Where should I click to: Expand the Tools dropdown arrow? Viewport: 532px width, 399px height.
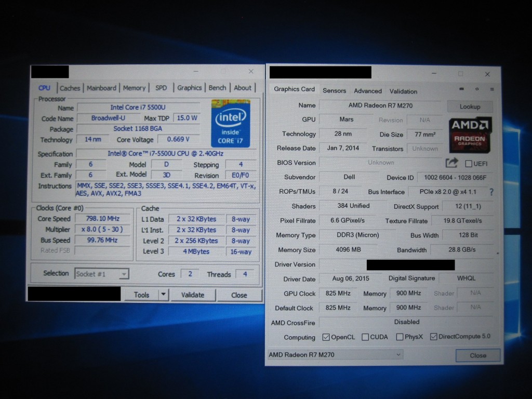pyautogui.click(x=164, y=295)
